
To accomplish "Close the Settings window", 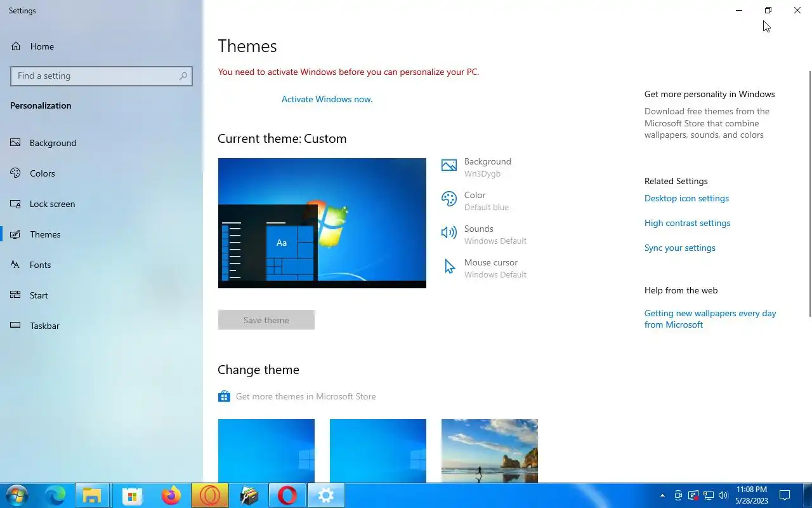I will point(797,10).
